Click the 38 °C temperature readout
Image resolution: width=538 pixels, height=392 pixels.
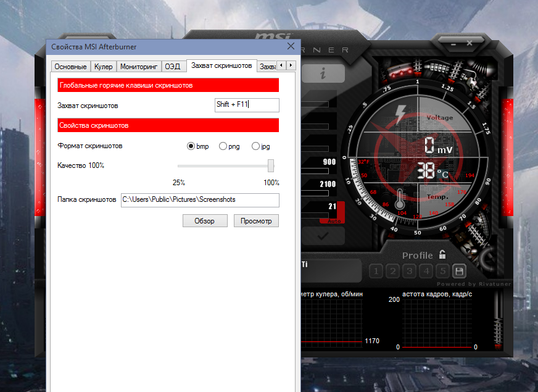[x=433, y=171]
